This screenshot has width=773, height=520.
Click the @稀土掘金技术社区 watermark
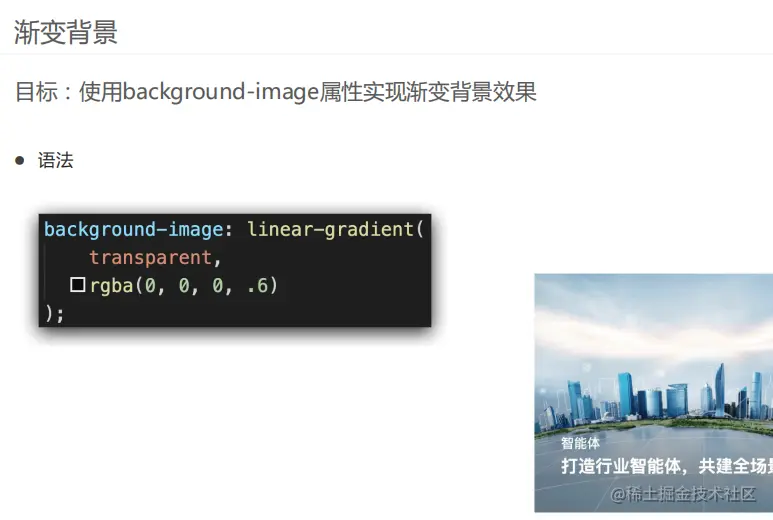click(683, 494)
